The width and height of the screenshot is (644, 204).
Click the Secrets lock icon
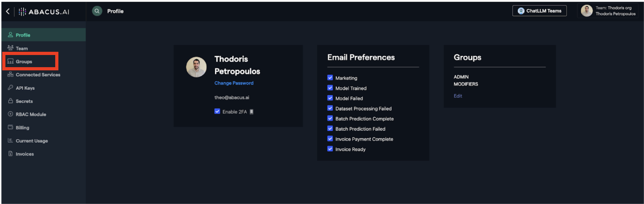[x=11, y=101]
